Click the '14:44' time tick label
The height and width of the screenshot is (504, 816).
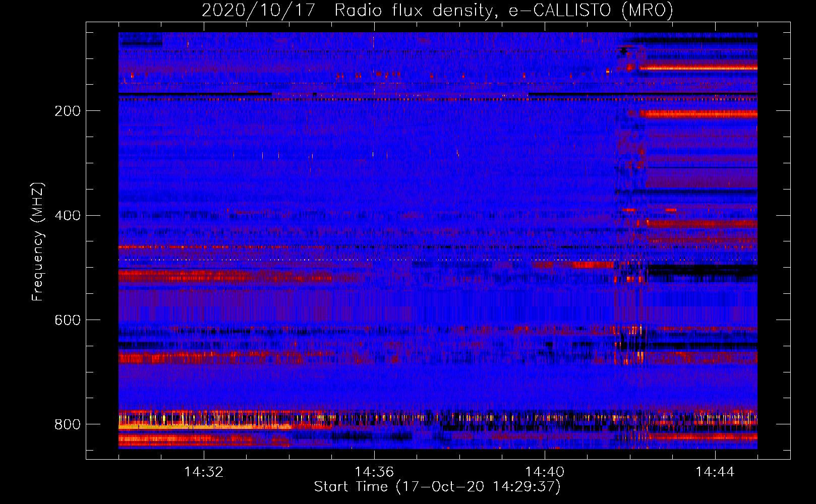coord(715,472)
